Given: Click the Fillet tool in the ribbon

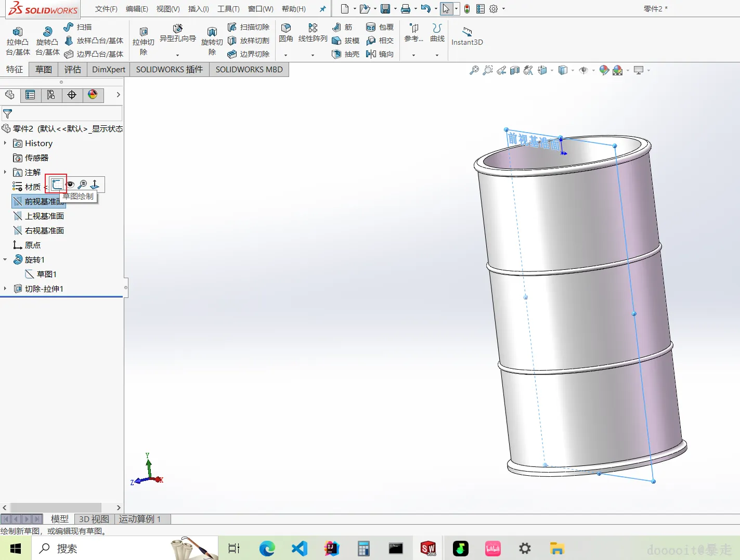Looking at the screenshot, I should [285, 32].
